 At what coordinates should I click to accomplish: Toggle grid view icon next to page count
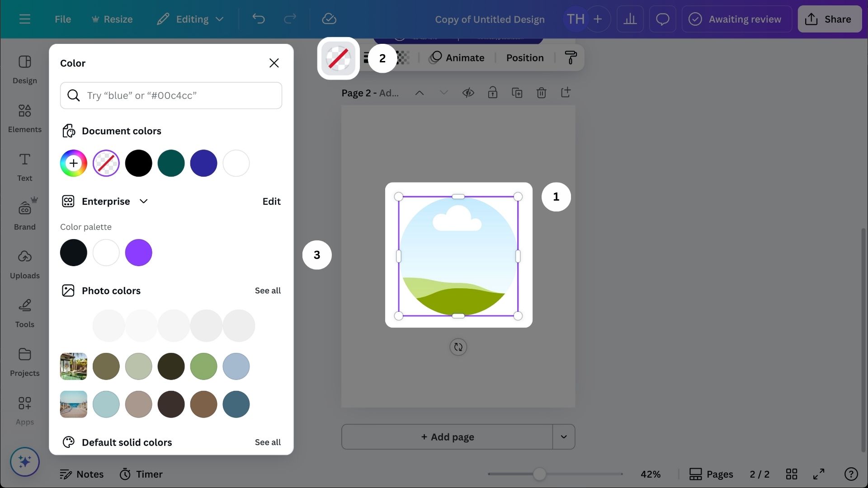791,474
